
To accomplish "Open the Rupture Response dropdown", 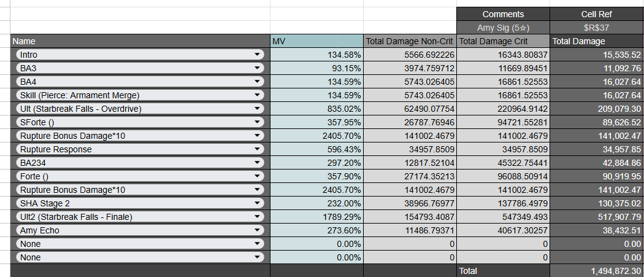I will 140,149.
